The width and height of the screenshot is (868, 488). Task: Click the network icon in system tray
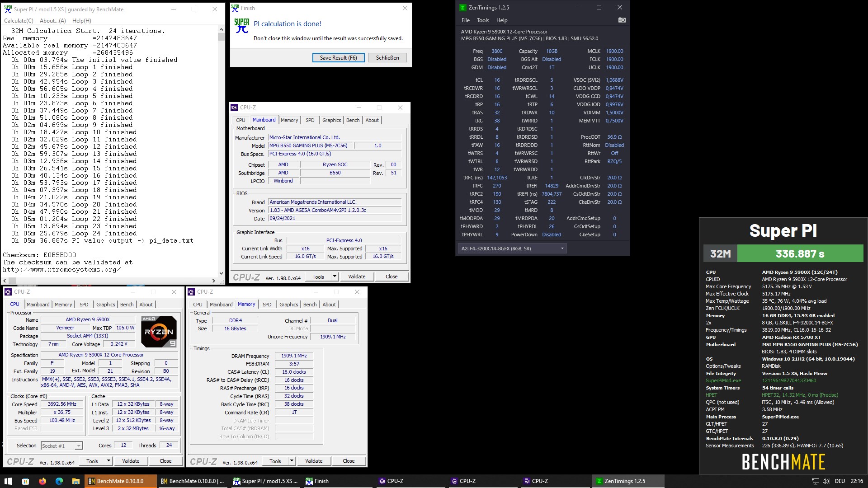pos(815,481)
